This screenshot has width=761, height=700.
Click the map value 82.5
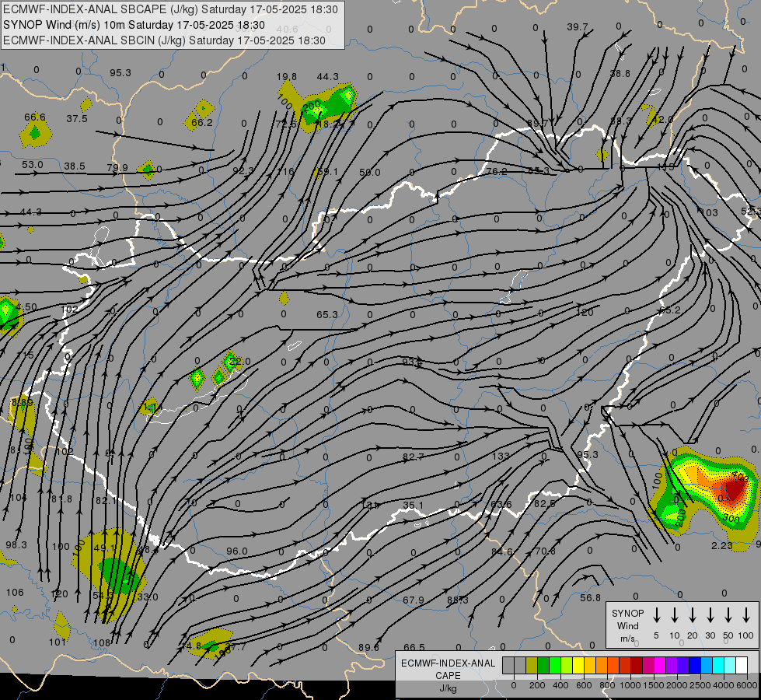coord(545,504)
